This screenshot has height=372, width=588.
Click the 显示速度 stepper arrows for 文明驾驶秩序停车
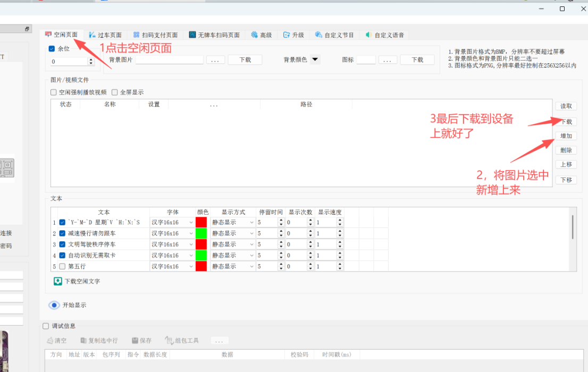340,244
